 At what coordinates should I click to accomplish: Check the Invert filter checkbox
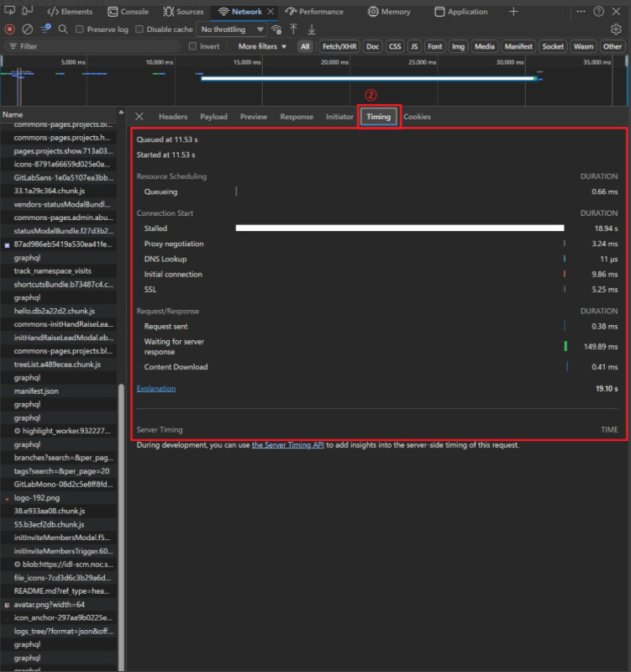(192, 46)
